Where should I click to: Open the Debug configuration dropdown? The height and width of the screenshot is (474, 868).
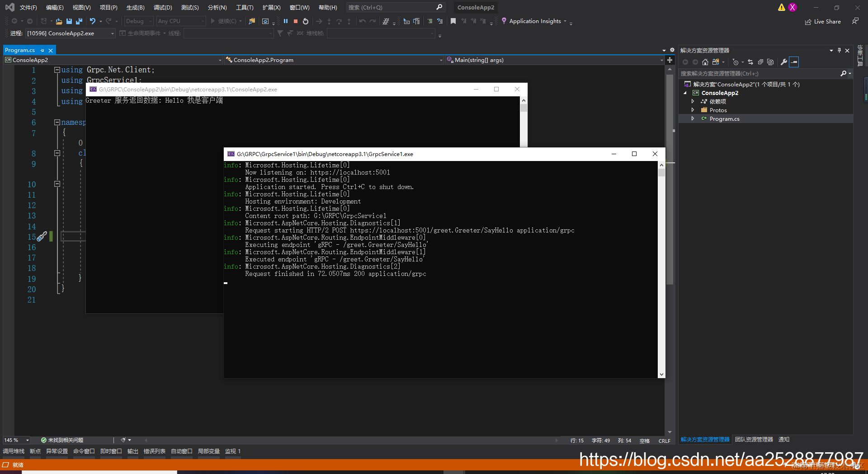tap(139, 21)
